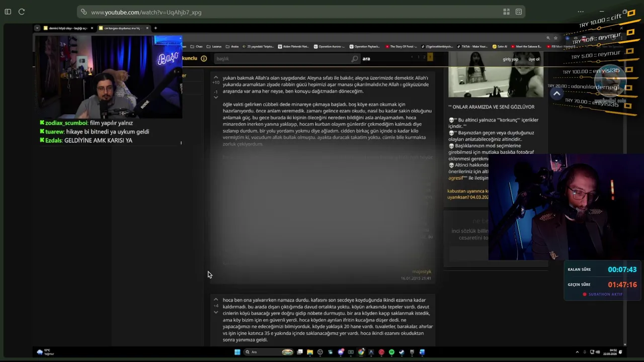Open the sidebar panel icon in outer browser
Image resolution: width=644 pixels, height=362 pixels.
click(x=8, y=12)
